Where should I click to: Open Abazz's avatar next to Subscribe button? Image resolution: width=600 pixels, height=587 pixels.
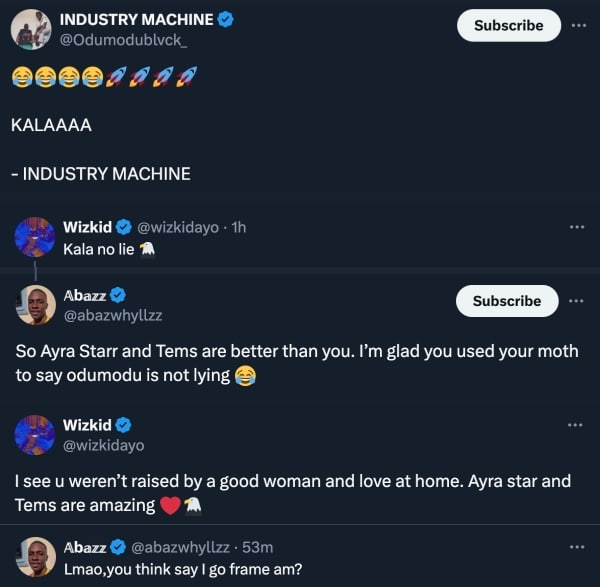[x=35, y=305]
